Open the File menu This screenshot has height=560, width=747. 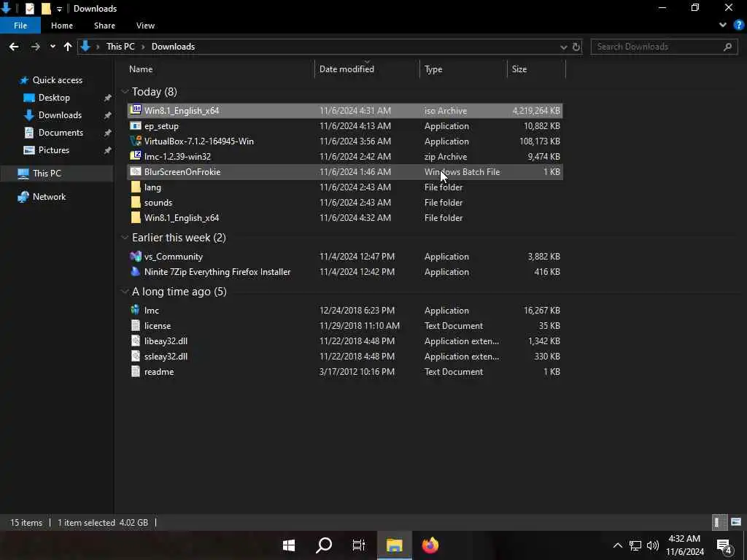(x=20, y=26)
